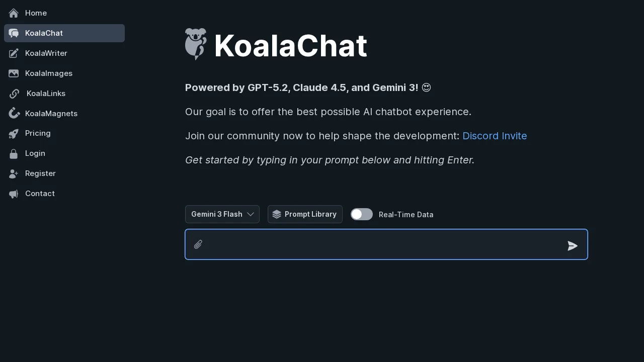
Task: Open the Contact page from the sidebar
Action: (40, 194)
